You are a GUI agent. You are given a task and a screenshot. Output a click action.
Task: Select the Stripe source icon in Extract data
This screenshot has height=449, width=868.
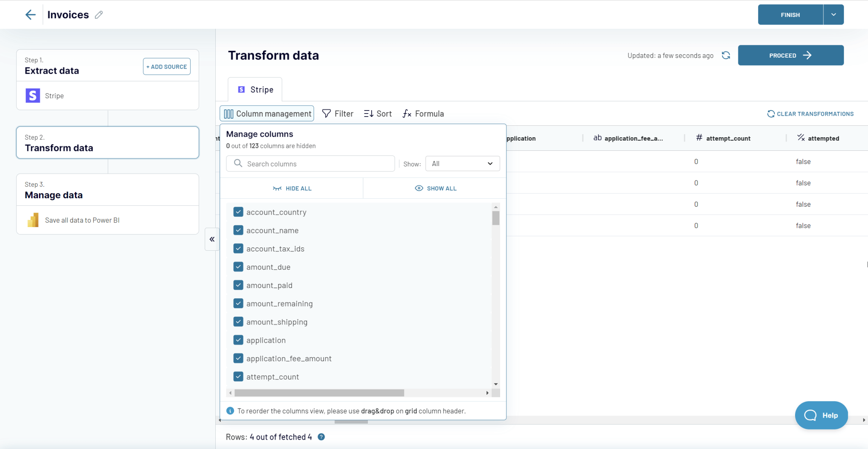[x=33, y=95]
